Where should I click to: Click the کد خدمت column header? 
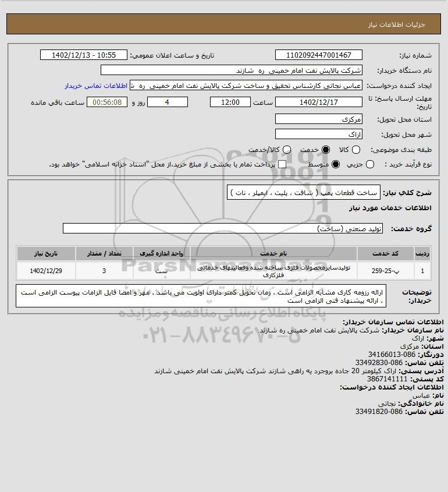pos(385,253)
